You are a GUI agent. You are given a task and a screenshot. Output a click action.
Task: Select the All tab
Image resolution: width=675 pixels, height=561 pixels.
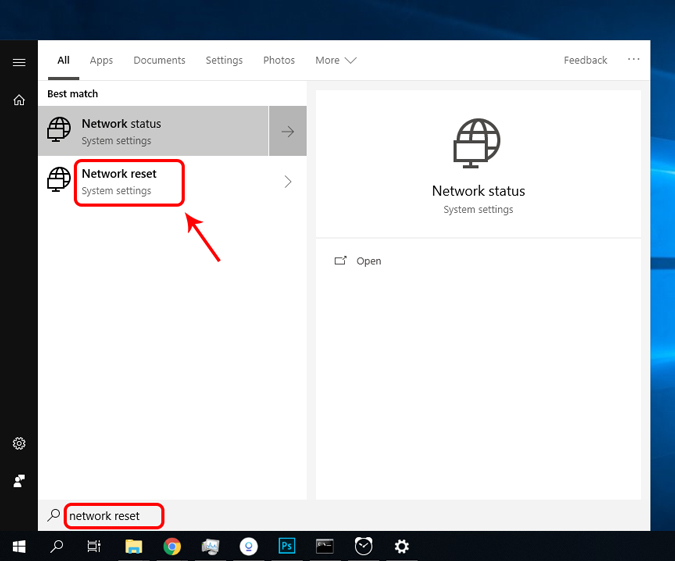point(63,60)
